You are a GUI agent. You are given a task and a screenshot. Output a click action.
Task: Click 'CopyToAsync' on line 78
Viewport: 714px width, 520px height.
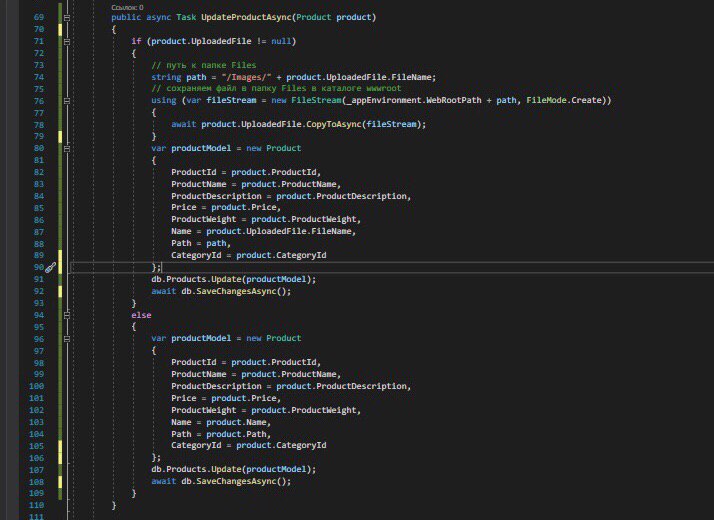tap(334, 124)
